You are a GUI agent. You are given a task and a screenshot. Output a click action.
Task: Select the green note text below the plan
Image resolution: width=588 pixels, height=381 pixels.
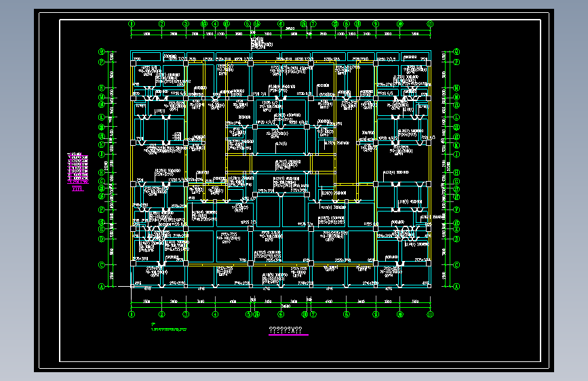point(168,327)
